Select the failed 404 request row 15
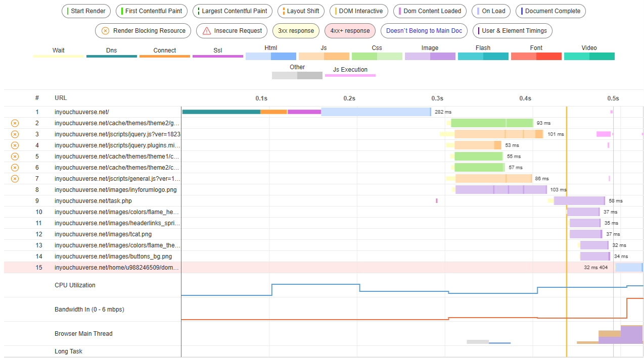 [x=324, y=268]
